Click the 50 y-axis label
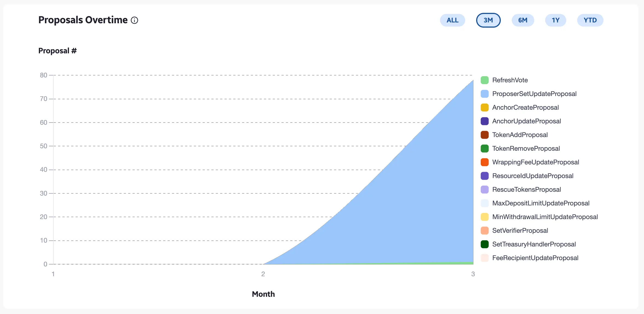The height and width of the screenshot is (314, 644). [x=44, y=146]
